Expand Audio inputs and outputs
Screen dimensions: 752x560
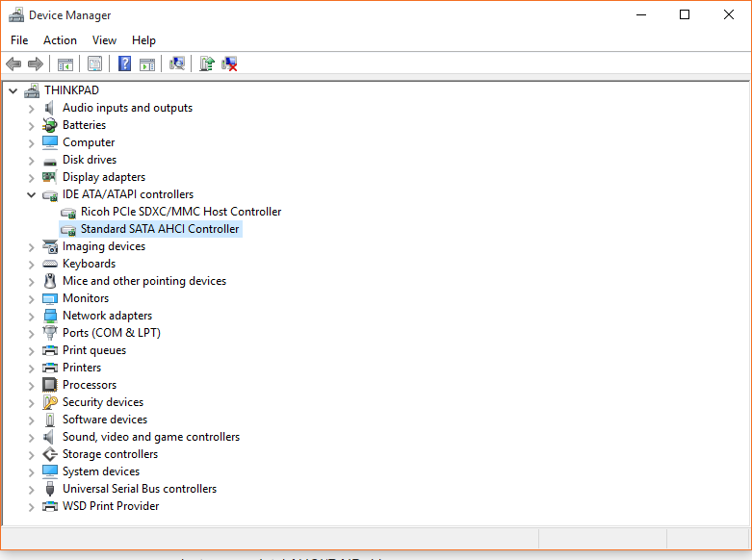[x=31, y=109]
